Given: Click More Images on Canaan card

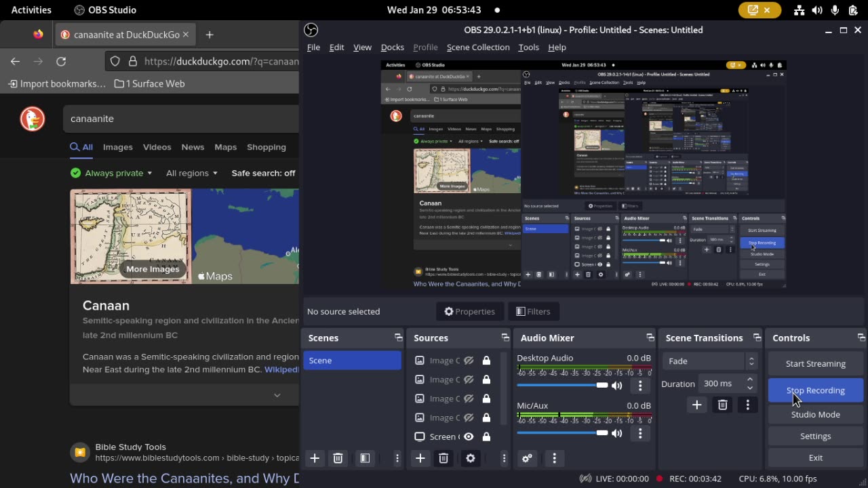Looking at the screenshot, I should [153, 269].
